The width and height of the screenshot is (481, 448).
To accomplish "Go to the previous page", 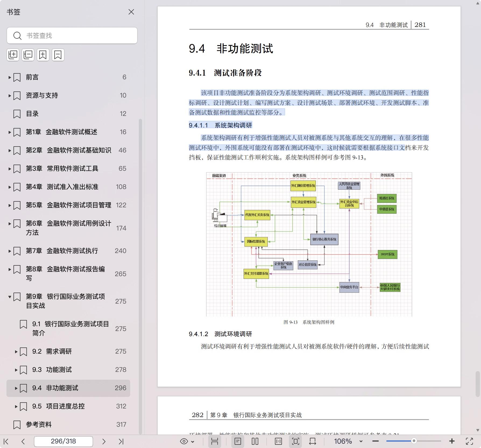I will 23,441.
